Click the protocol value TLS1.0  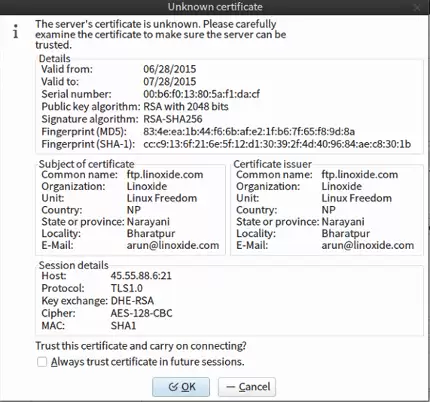coord(127,288)
